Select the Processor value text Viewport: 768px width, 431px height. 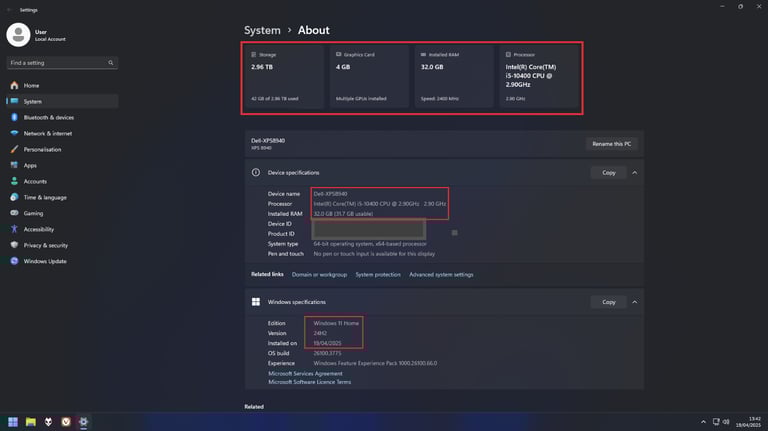pyautogui.click(x=380, y=204)
